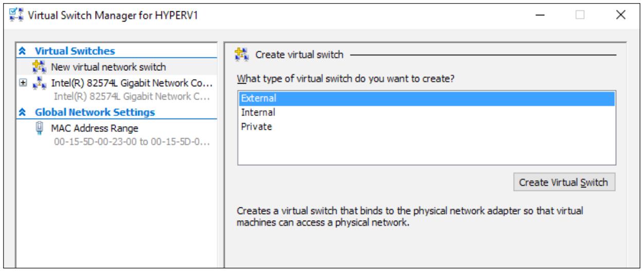
Task: Click the Intel 82574L network adapter icon
Action: [39, 83]
